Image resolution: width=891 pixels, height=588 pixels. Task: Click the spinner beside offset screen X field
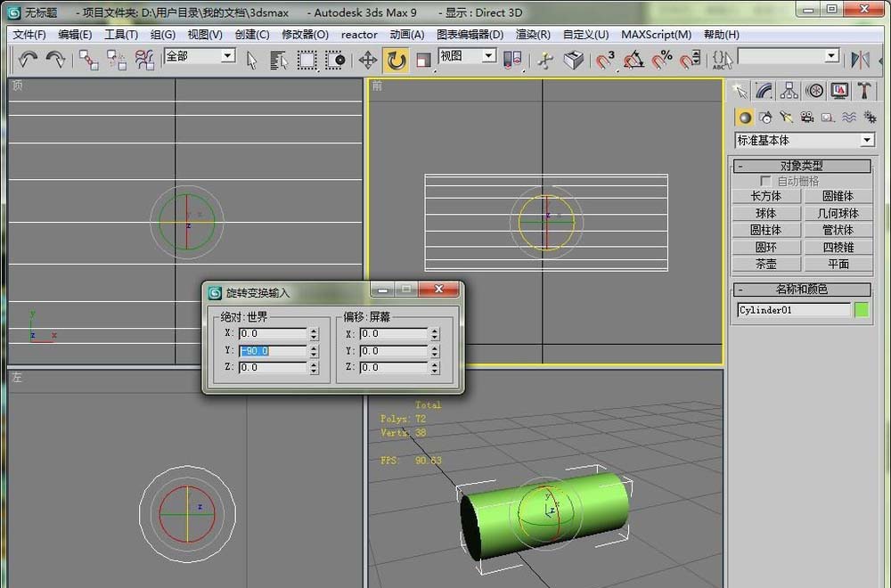[x=435, y=333]
